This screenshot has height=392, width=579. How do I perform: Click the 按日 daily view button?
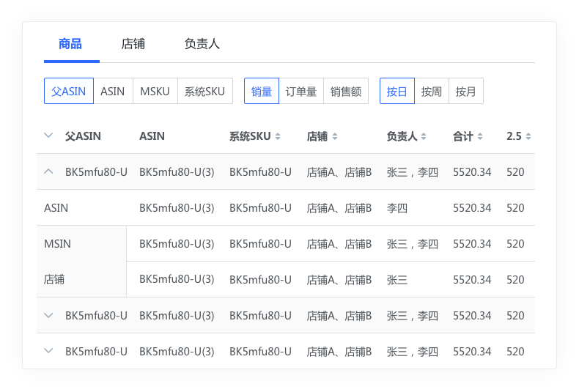(397, 92)
